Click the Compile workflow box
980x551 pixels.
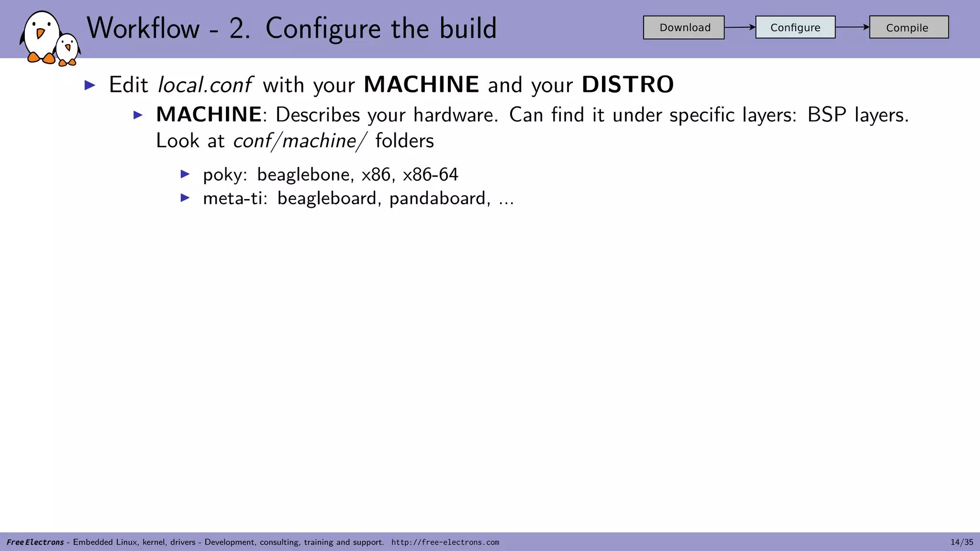[909, 27]
